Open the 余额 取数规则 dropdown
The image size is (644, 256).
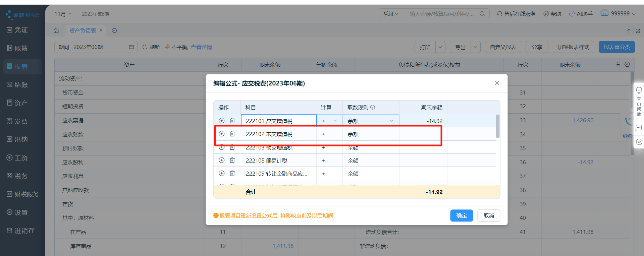(391, 121)
